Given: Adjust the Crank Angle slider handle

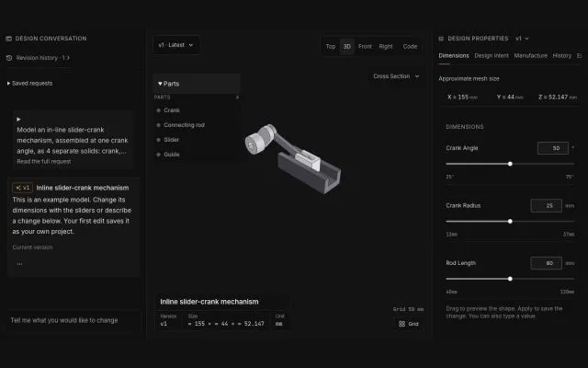Looking at the screenshot, I should click(510, 164).
